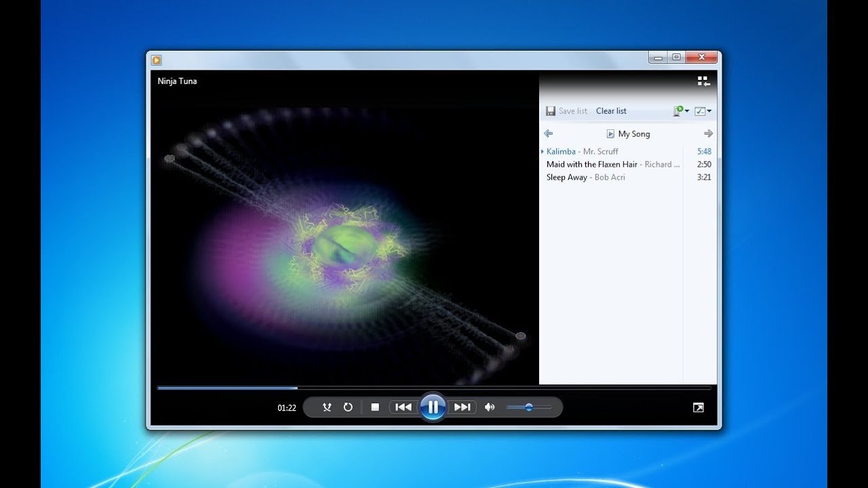
Task: Click the seek bar progress track
Action: click(x=434, y=388)
